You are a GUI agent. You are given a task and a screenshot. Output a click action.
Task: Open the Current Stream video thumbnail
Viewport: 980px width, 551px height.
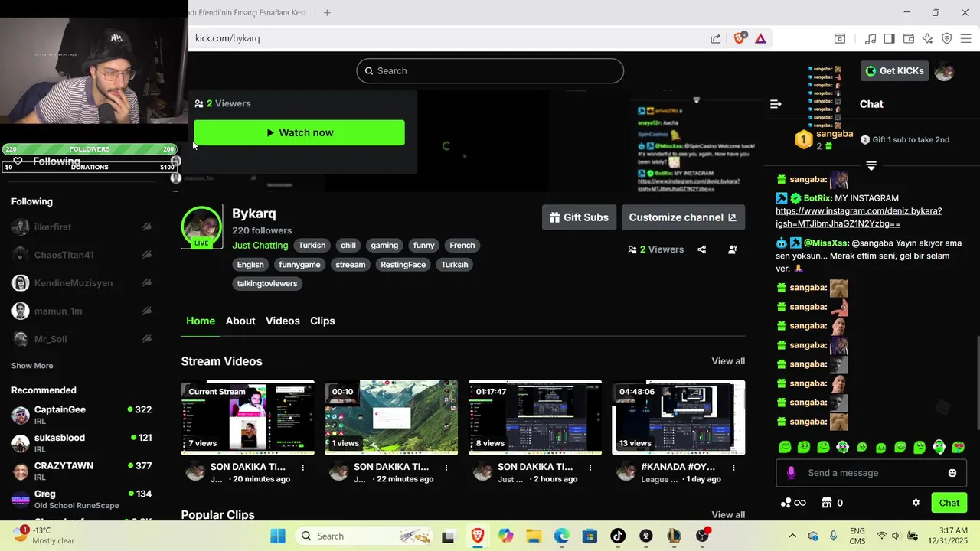pos(248,418)
